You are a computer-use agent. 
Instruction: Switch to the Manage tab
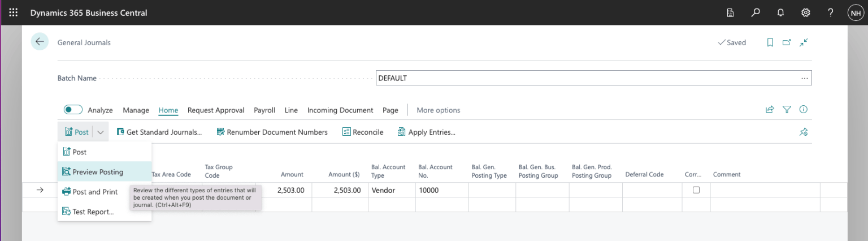point(136,110)
